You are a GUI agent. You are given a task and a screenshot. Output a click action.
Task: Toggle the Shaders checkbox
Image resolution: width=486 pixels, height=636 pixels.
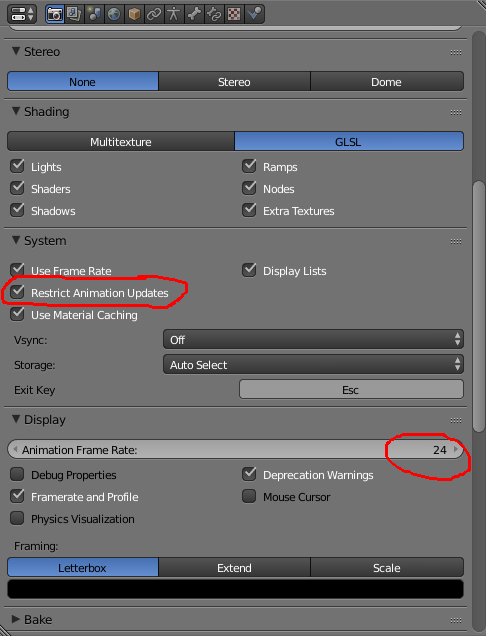(17, 188)
